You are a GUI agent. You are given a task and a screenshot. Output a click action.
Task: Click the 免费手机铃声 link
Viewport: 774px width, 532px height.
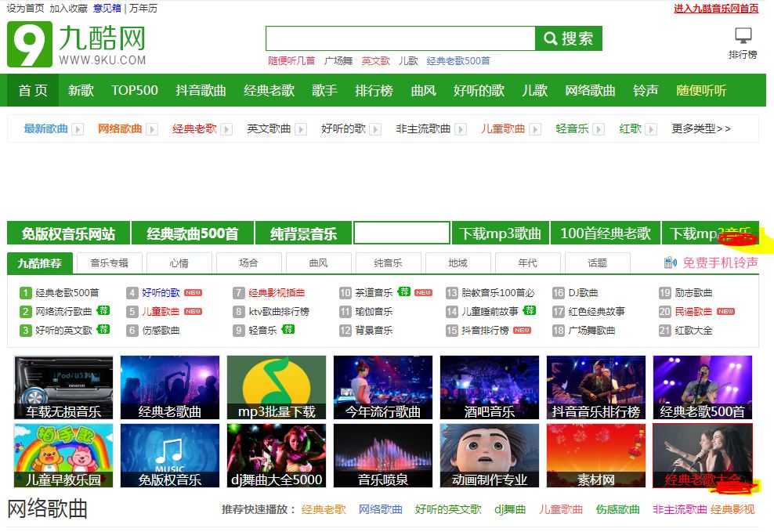(x=720, y=262)
